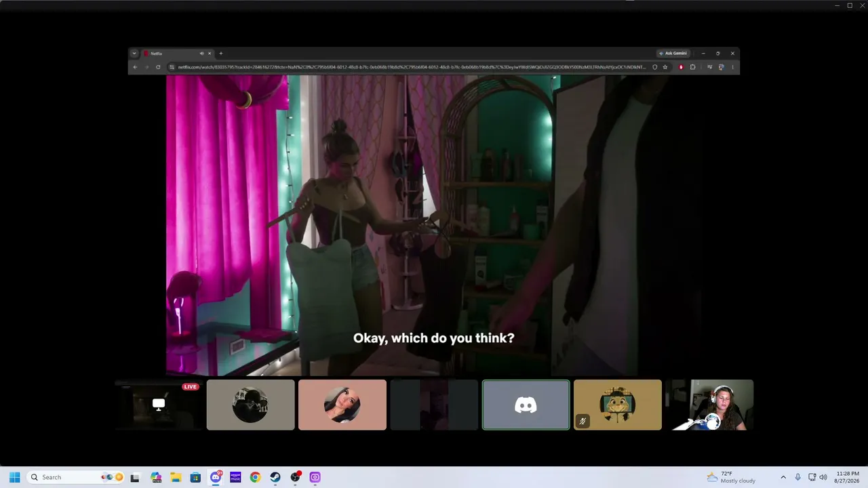Open the clock and date panel
This screenshot has width=868, height=488.
[848, 477]
